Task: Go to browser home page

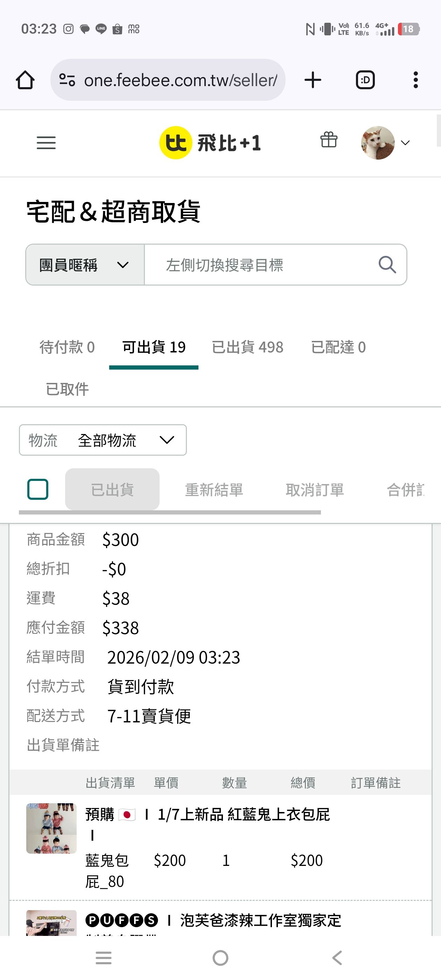Action: (x=25, y=80)
